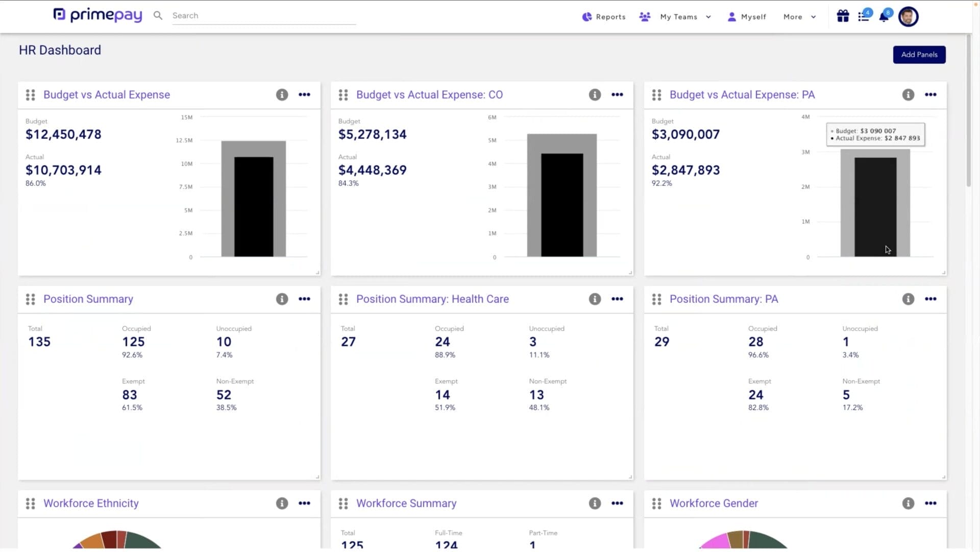Image resolution: width=980 pixels, height=552 pixels.
Task: Open the Budget vs Actual Expense title link
Action: pyautogui.click(x=107, y=94)
